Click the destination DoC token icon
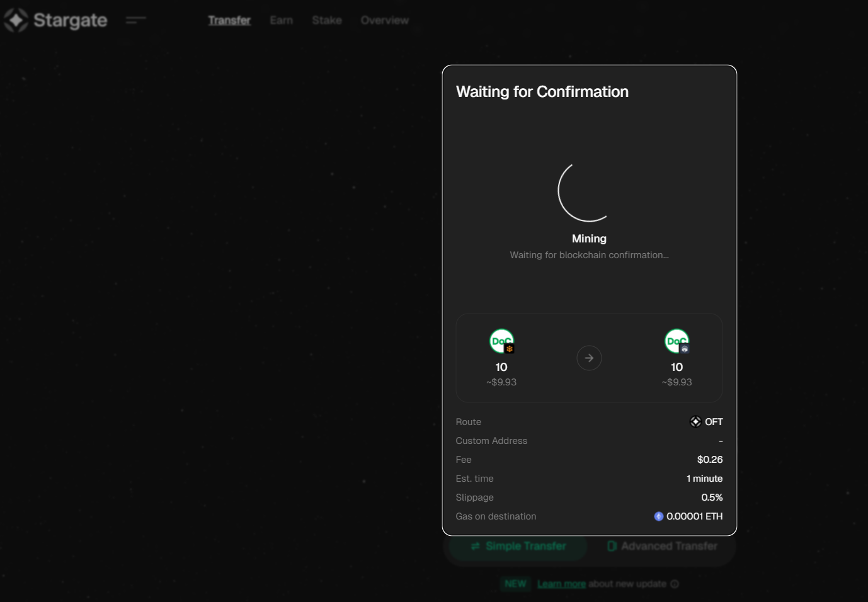The height and width of the screenshot is (602, 868). [677, 341]
